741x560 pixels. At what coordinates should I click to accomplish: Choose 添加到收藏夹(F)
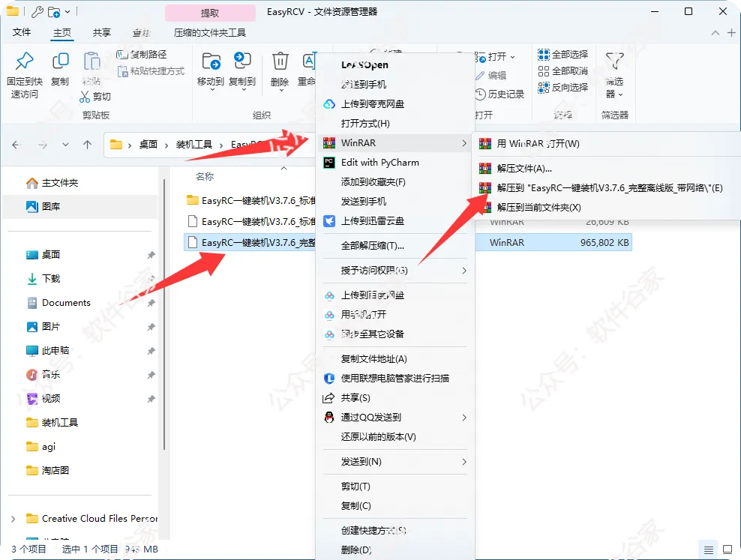click(395, 181)
